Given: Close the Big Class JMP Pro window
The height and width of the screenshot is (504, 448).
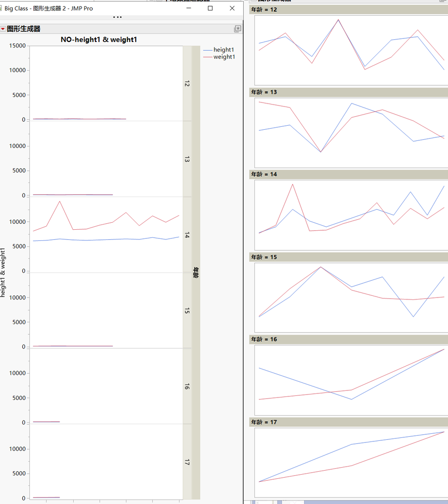Looking at the screenshot, I should click(x=232, y=9).
